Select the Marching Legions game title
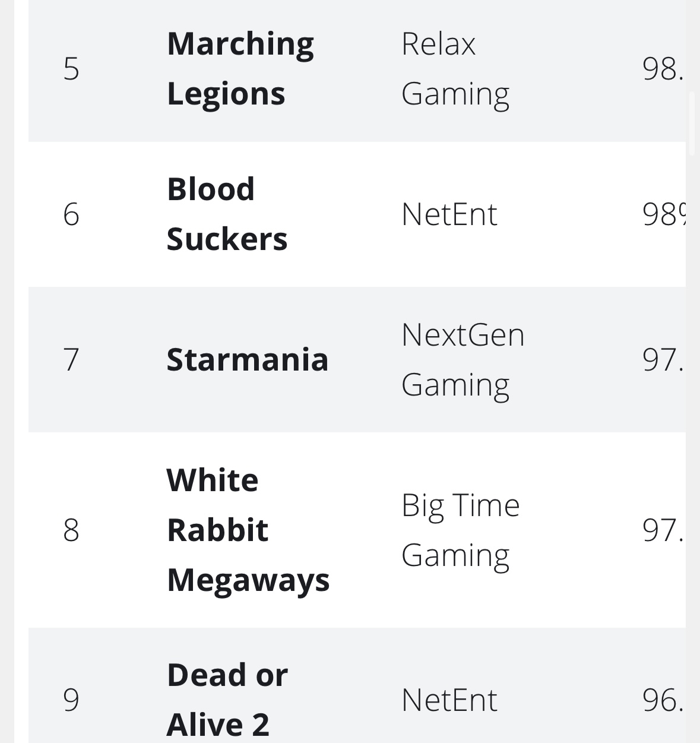 click(x=240, y=69)
